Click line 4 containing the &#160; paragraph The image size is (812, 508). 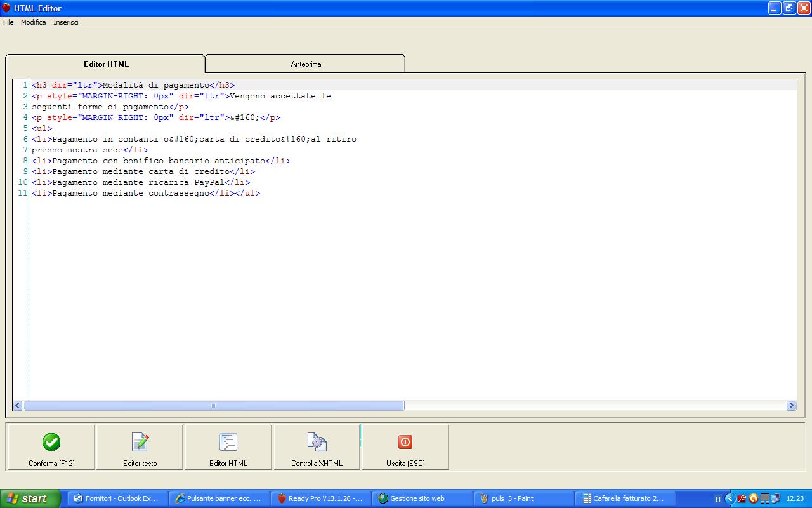point(156,117)
